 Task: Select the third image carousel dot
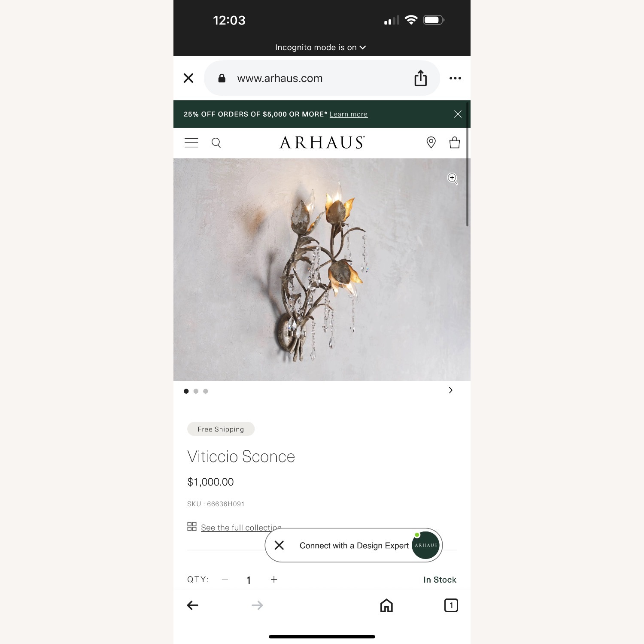(x=206, y=391)
